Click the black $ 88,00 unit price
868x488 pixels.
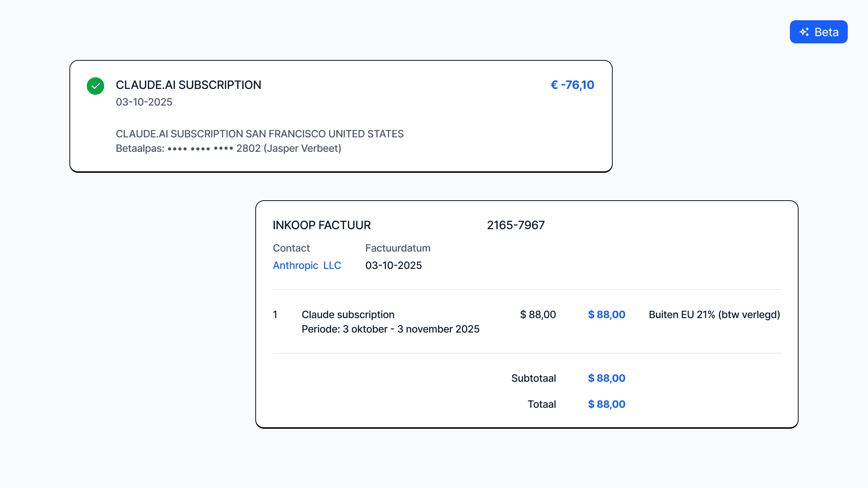click(x=538, y=314)
